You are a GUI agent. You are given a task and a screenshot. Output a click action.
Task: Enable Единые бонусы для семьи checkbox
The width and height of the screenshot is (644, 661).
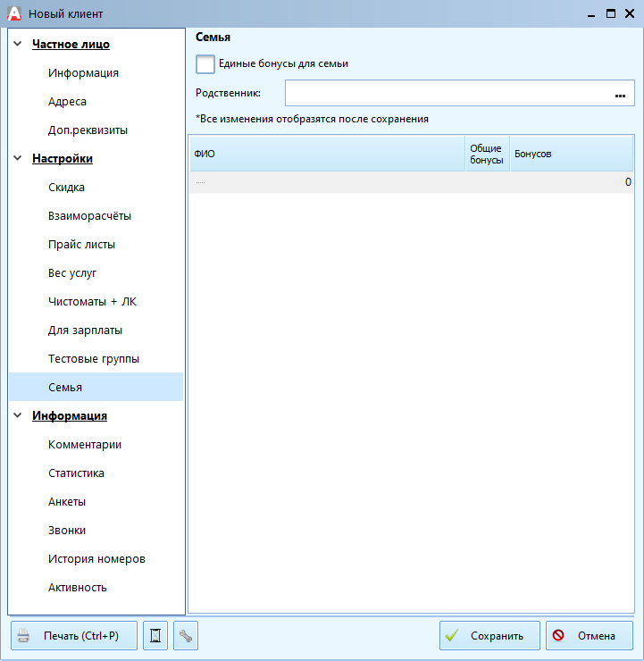[205, 64]
